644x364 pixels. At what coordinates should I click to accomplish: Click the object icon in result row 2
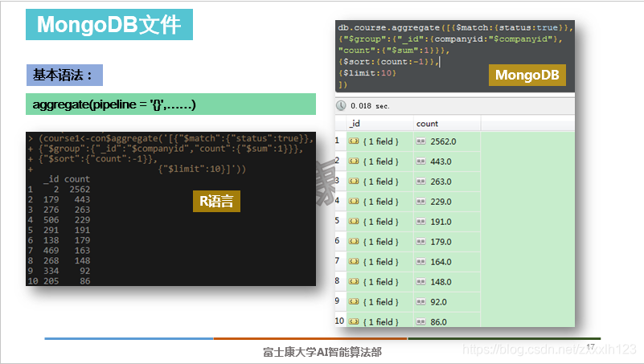tap(354, 162)
